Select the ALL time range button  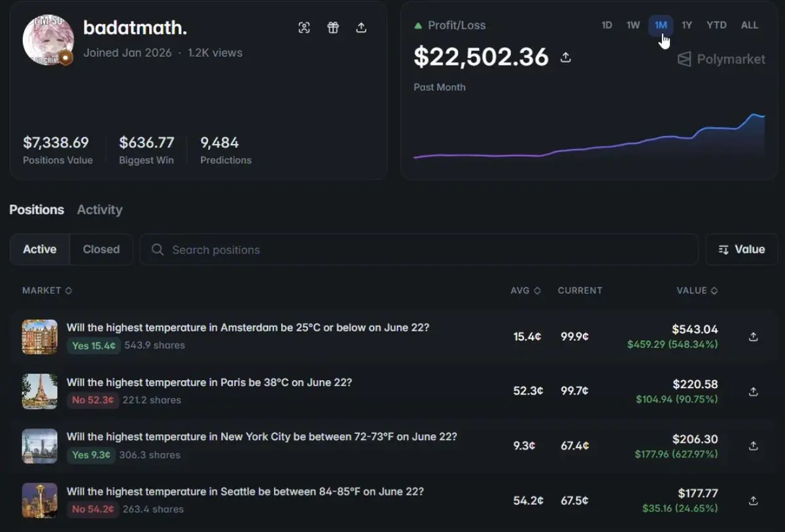pyautogui.click(x=750, y=25)
